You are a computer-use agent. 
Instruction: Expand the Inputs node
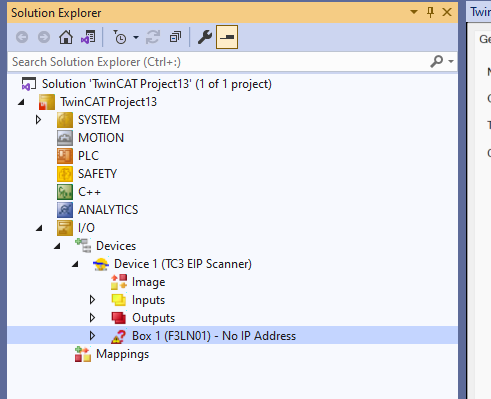click(93, 300)
